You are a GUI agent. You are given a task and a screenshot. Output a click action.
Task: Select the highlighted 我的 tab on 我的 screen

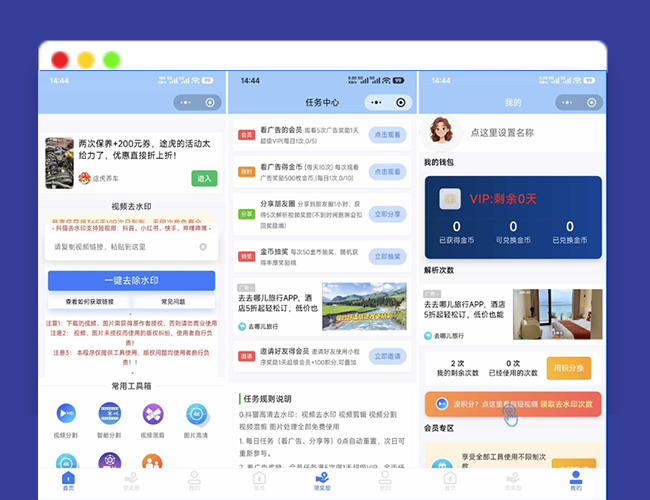point(576,481)
